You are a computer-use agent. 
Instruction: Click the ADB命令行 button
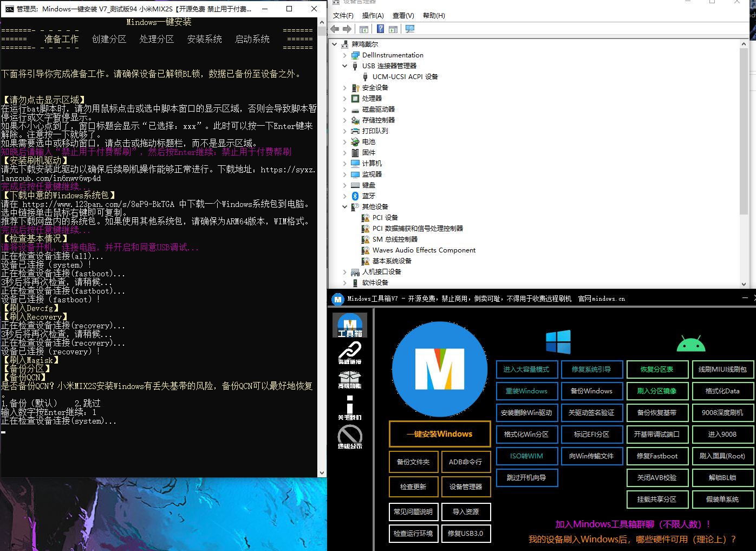466,462
